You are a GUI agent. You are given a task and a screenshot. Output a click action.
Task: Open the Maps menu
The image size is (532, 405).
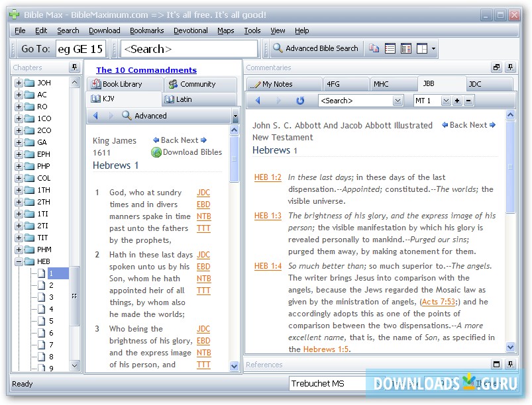[x=226, y=30]
